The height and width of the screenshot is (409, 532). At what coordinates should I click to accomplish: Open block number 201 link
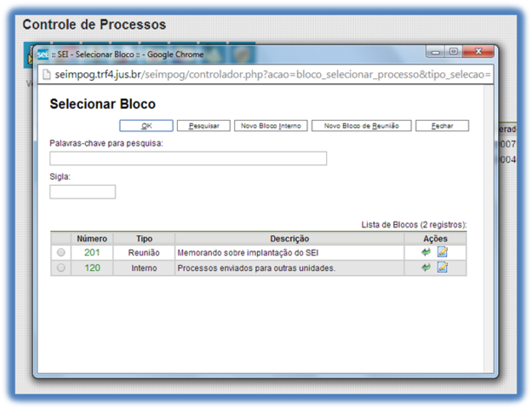92,253
